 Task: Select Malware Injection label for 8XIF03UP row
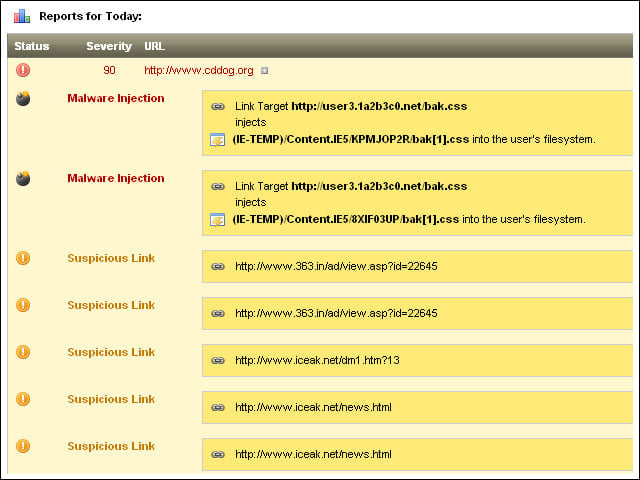(x=116, y=178)
